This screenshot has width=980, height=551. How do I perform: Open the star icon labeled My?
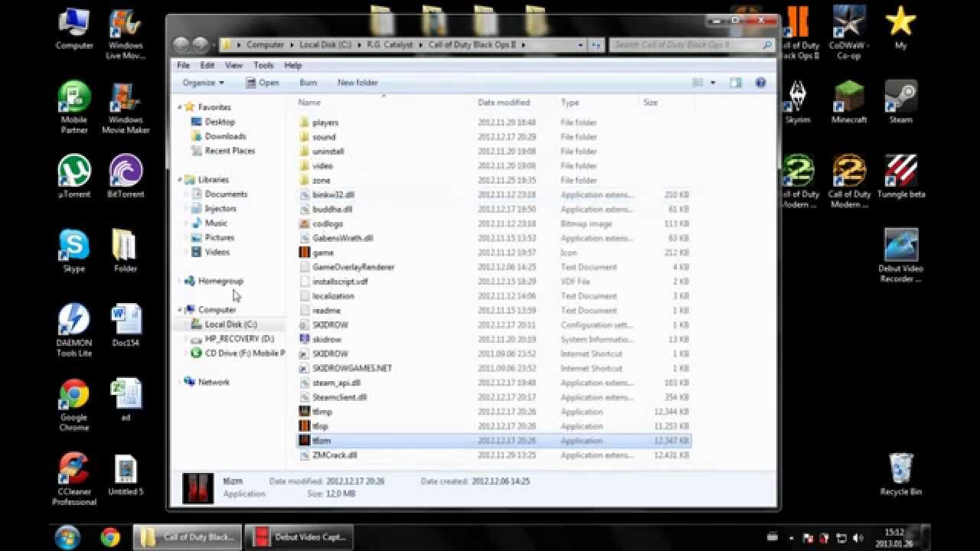(x=901, y=29)
